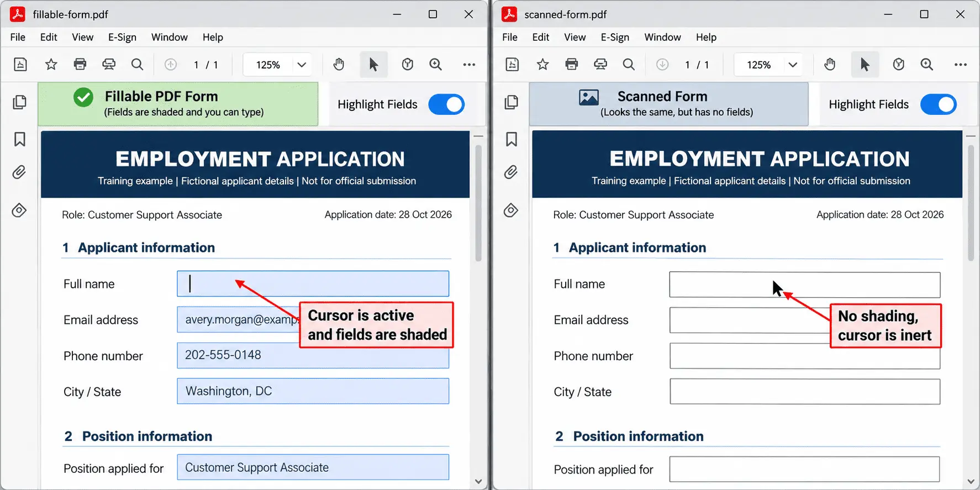Click the zoom-in magnifier in scanned-form.pdf
Image resolution: width=980 pixels, height=490 pixels.
click(x=927, y=65)
